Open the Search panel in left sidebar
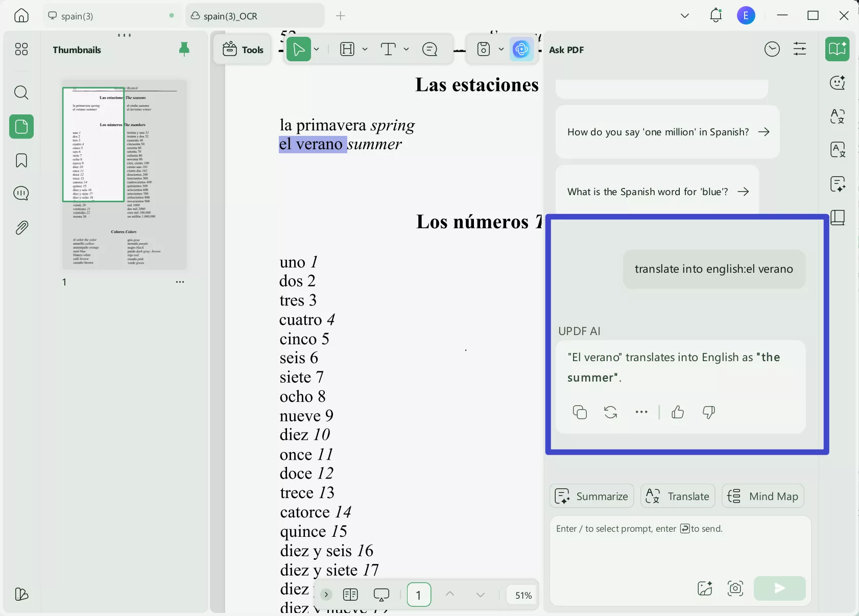859x616 pixels. (x=21, y=92)
